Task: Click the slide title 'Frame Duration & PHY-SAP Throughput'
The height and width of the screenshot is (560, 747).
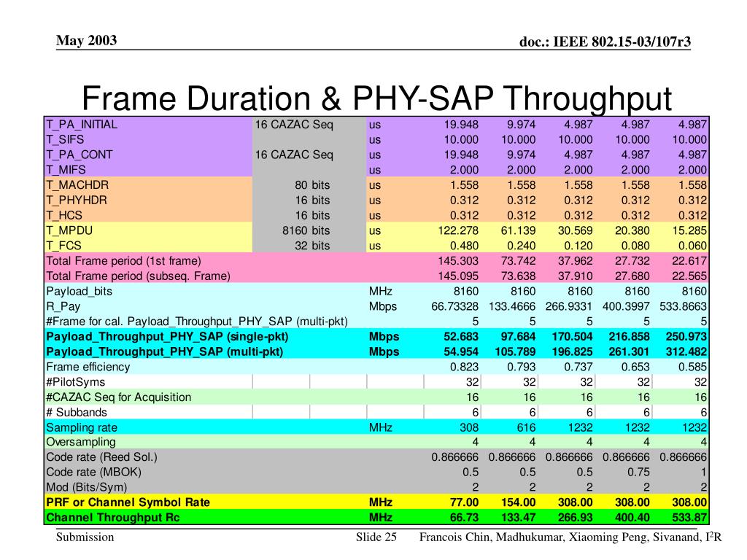Action: [376, 99]
